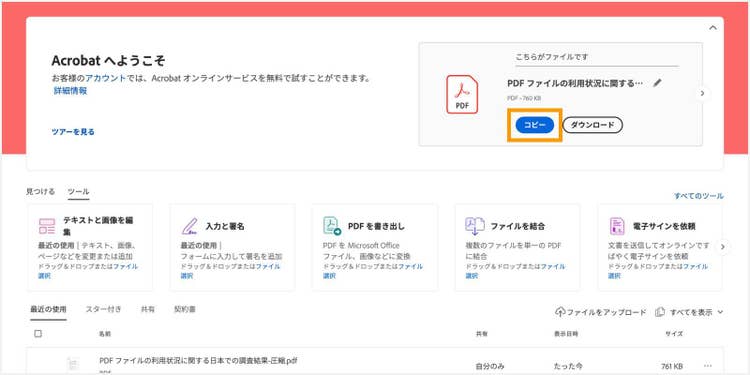This screenshot has height=375, width=750.
Task: Select the 最近の使用 file tab
Action: pyautogui.click(x=48, y=309)
